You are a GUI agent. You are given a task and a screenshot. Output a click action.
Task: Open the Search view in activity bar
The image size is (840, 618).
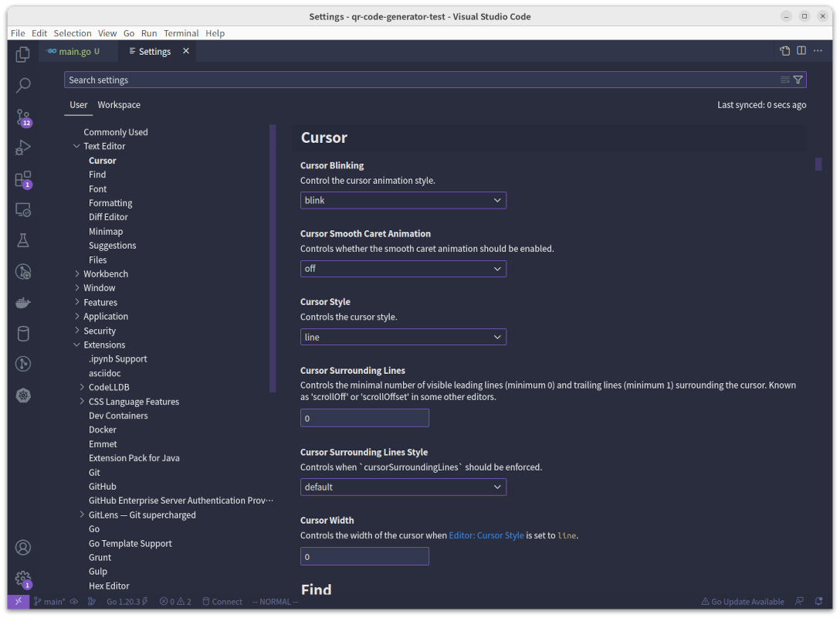coord(23,85)
